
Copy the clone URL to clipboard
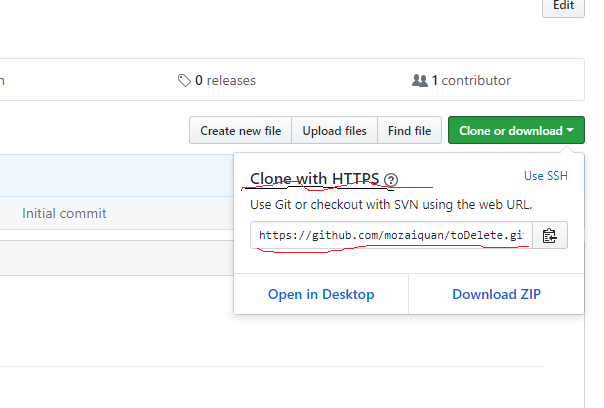(x=550, y=235)
